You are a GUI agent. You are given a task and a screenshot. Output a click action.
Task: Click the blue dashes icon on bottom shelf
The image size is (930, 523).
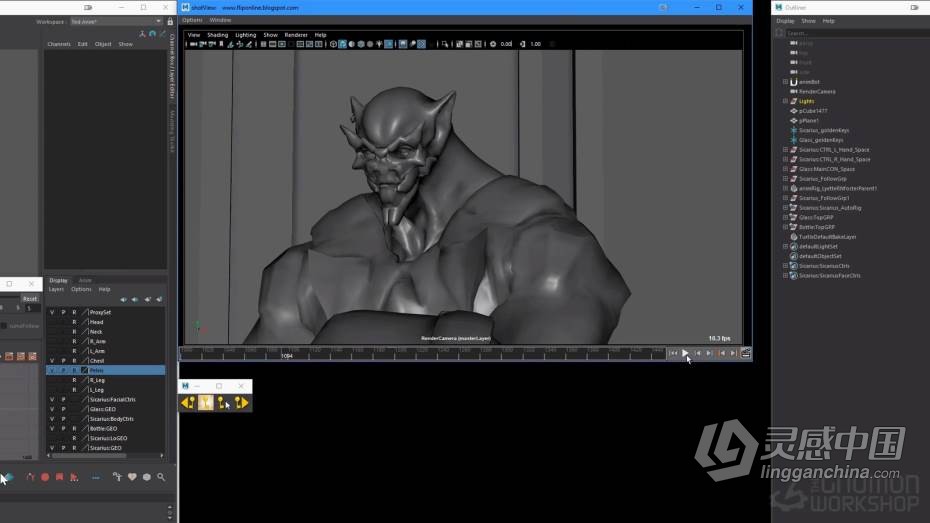(95, 477)
